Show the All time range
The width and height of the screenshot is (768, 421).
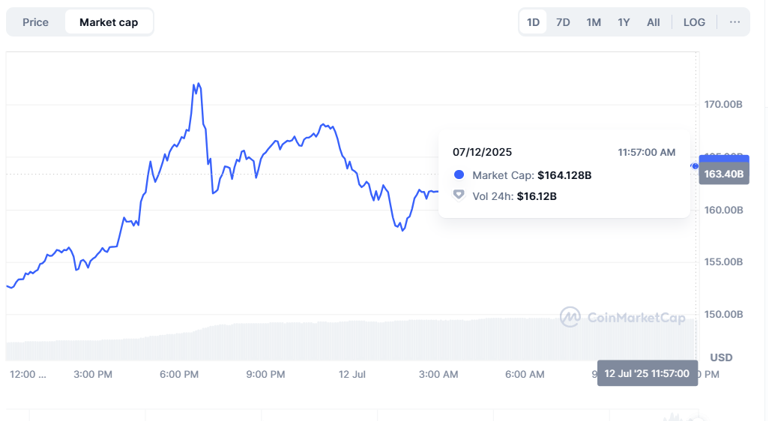click(x=653, y=22)
